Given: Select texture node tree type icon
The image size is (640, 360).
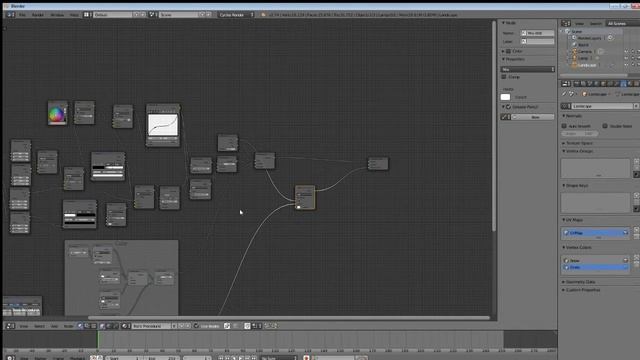Looking at the screenshot, I should click(93, 326).
